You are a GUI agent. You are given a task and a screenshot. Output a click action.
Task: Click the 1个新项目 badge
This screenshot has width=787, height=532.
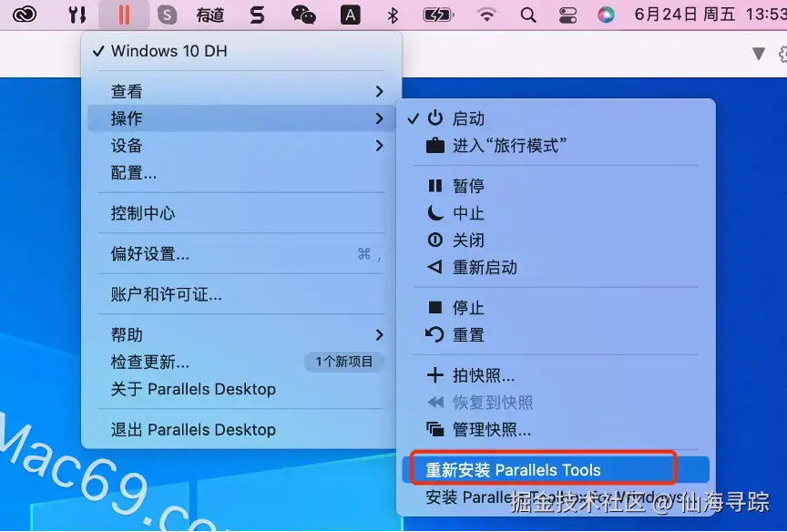[x=344, y=362]
